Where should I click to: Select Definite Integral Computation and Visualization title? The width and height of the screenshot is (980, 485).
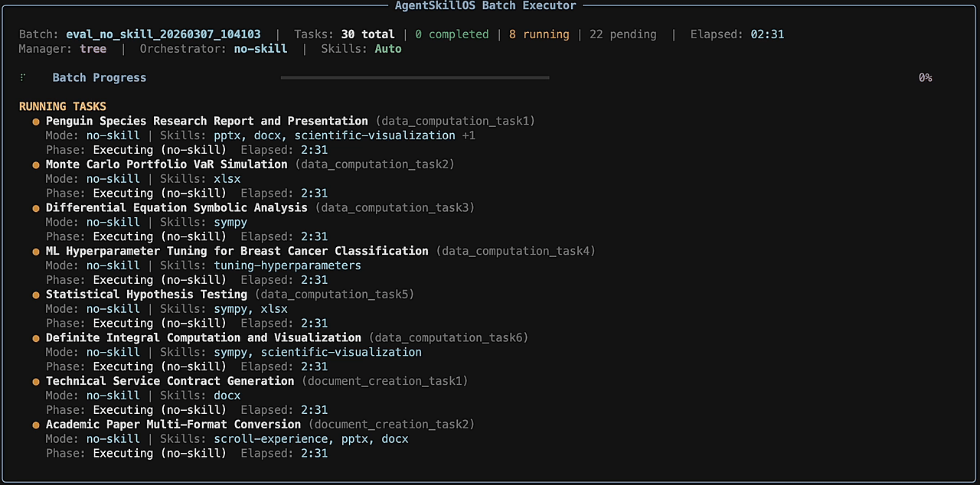coord(204,337)
